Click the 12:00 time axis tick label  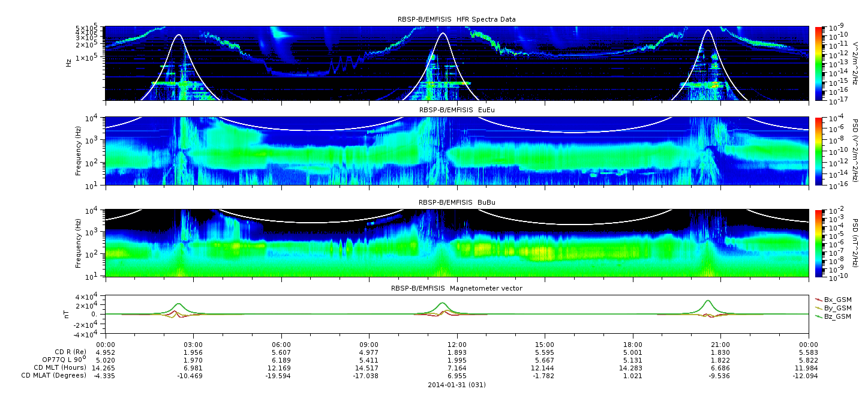click(x=457, y=344)
